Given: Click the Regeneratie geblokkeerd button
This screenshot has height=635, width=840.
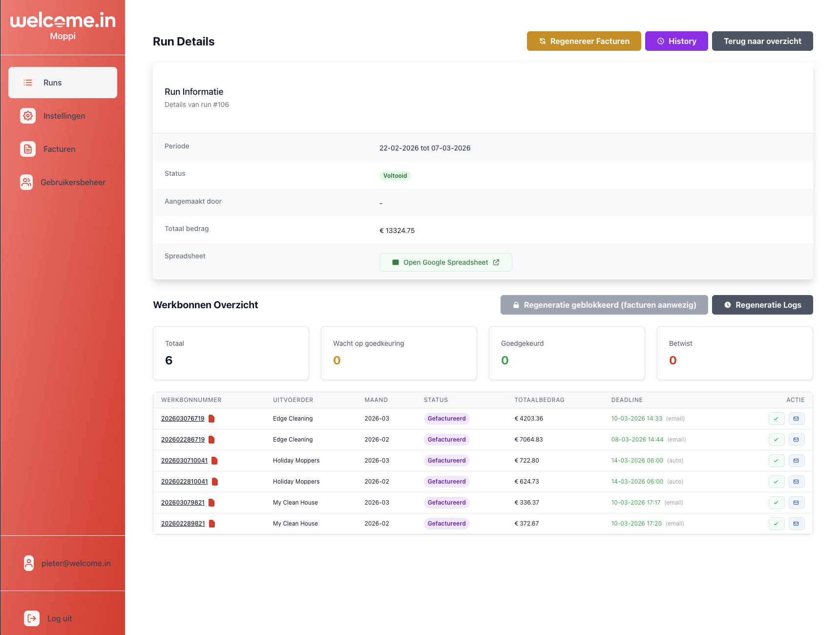Looking at the screenshot, I should [604, 305].
